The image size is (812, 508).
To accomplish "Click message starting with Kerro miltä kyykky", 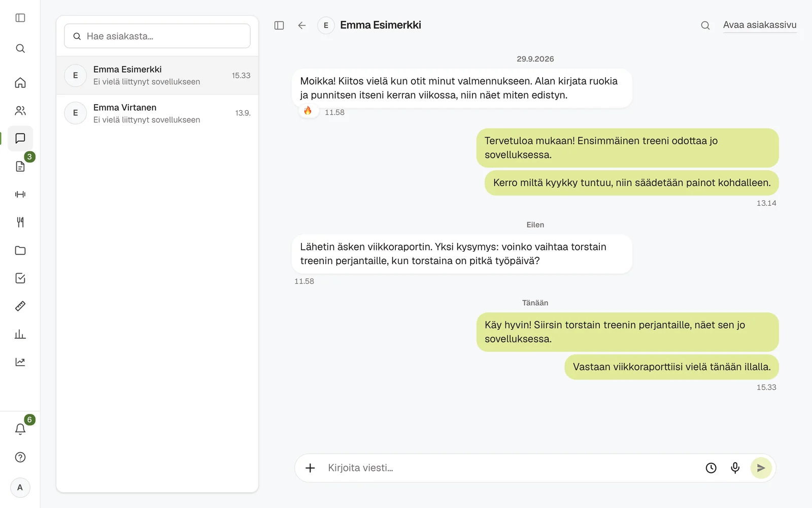I will click(632, 183).
